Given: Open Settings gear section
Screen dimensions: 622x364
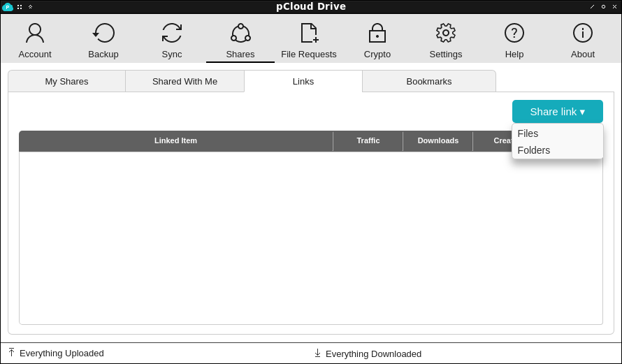Looking at the screenshot, I should coord(445,41).
